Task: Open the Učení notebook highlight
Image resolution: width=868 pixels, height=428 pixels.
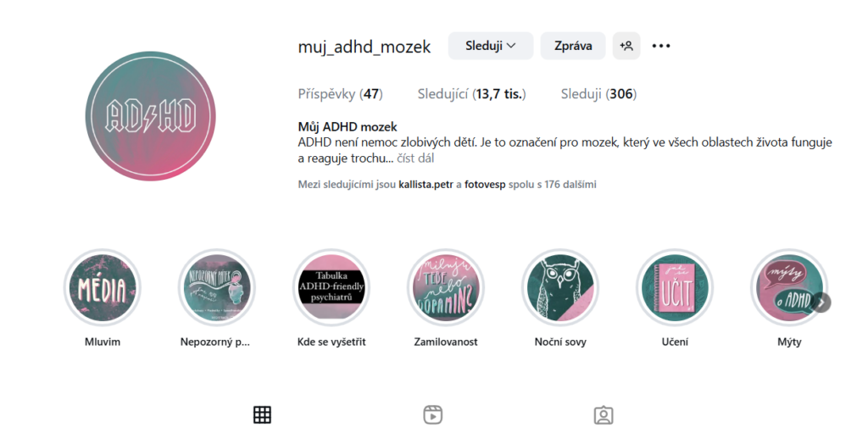Action: 675,287
